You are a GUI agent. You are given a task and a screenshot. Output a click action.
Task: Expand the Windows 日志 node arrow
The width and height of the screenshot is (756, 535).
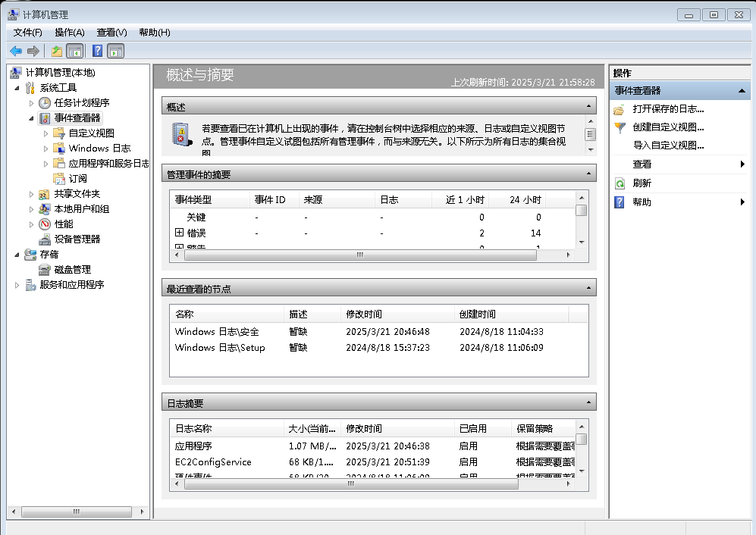point(45,149)
